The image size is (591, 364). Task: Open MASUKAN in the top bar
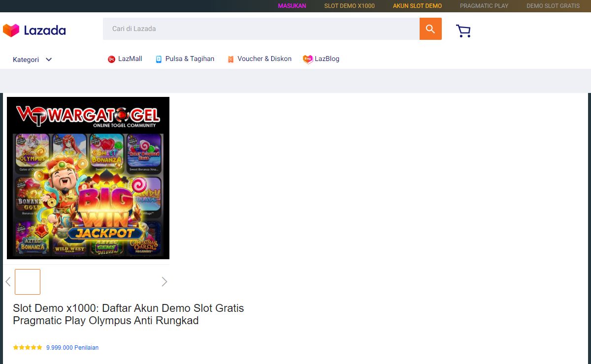(292, 6)
